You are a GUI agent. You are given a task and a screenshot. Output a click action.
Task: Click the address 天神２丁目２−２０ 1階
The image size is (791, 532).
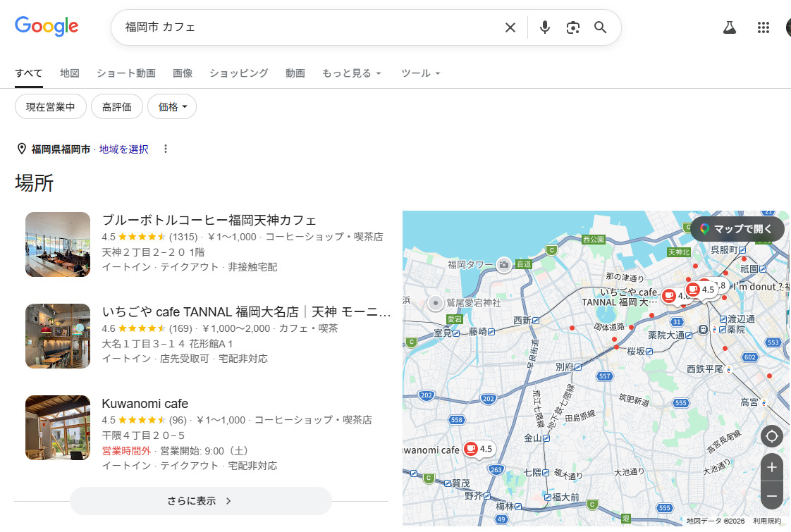click(x=154, y=252)
